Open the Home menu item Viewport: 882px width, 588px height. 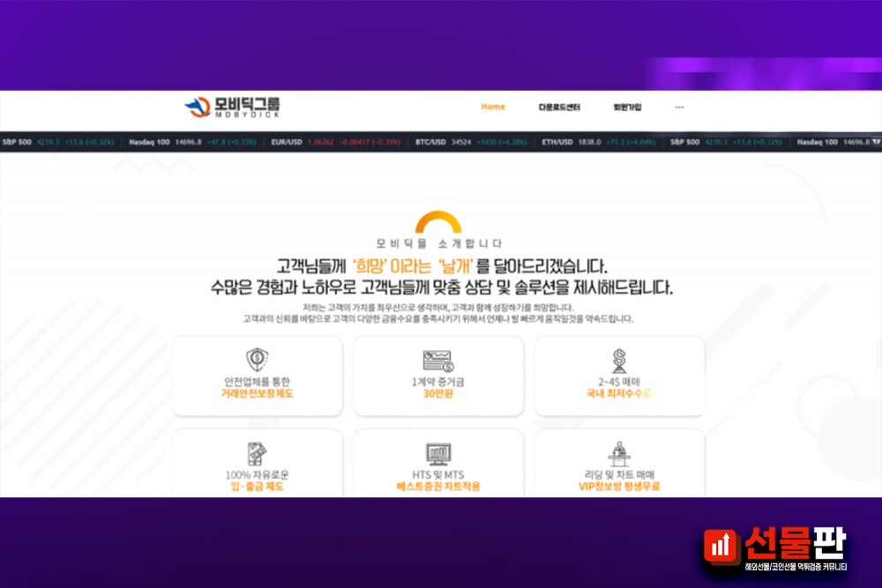493,107
